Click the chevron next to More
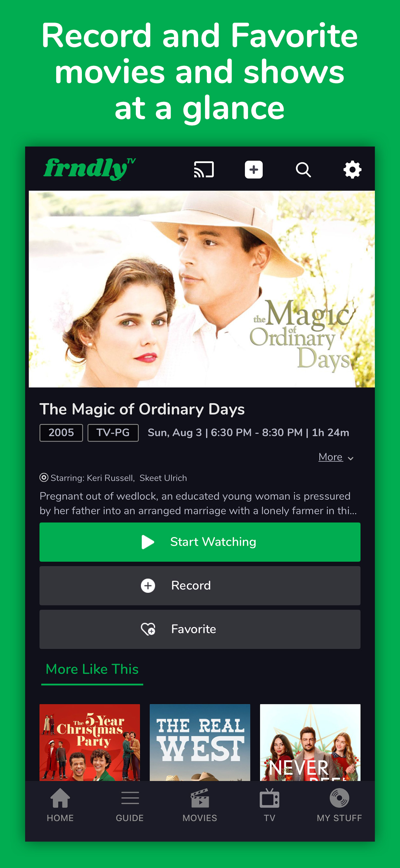Screen dimensions: 400x868 tap(350, 458)
